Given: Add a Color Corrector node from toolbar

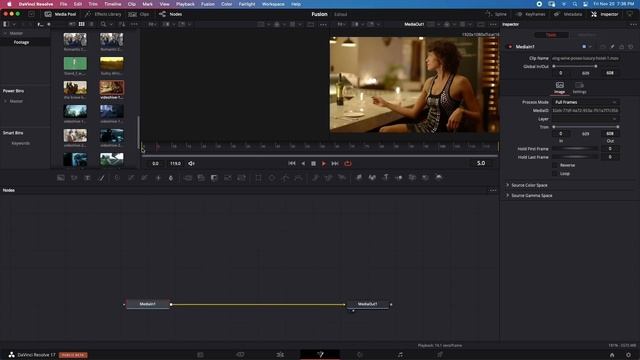Looking at the screenshot, I should click(x=117, y=178).
